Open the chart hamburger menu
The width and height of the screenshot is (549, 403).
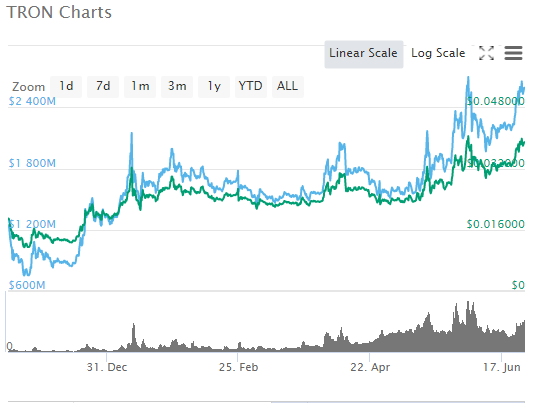coord(513,53)
